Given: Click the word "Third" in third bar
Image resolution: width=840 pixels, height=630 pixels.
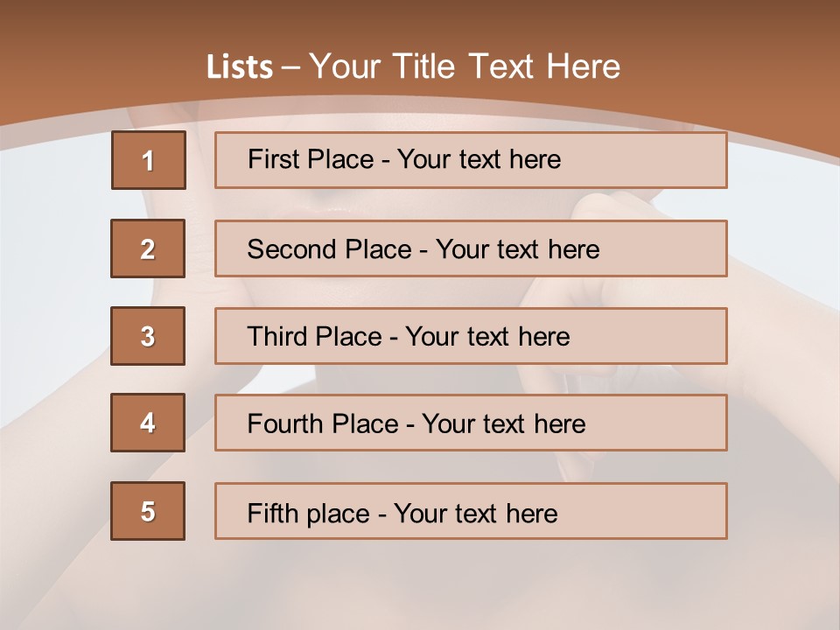Looking at the screenshot, I should tap(276, 337).
